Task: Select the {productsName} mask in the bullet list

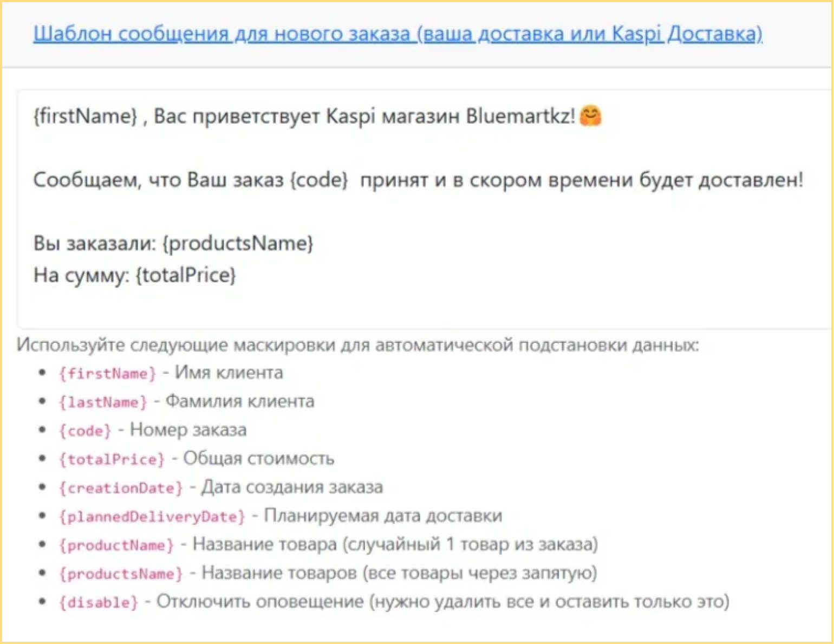Action: (x=121, y=574)
